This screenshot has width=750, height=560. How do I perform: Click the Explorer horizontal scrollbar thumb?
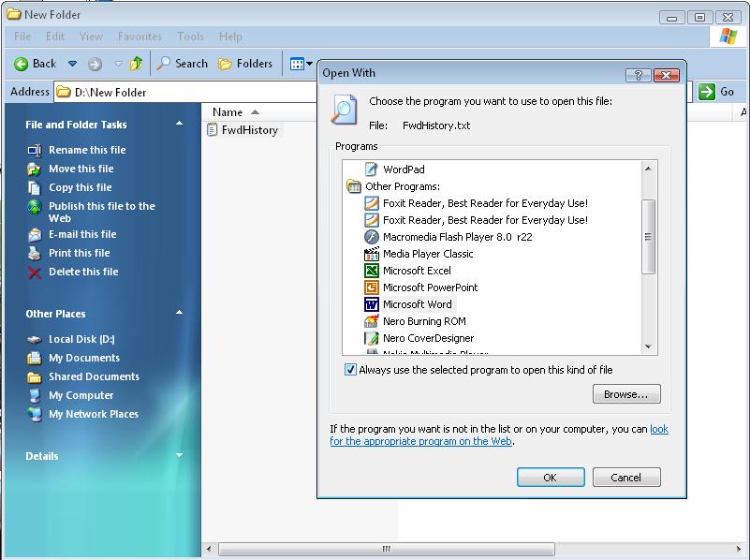(387, 549)
